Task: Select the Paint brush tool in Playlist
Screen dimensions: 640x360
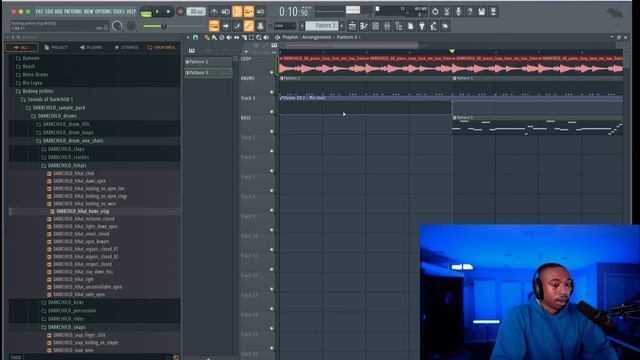Action: click(x=214, y=38)
